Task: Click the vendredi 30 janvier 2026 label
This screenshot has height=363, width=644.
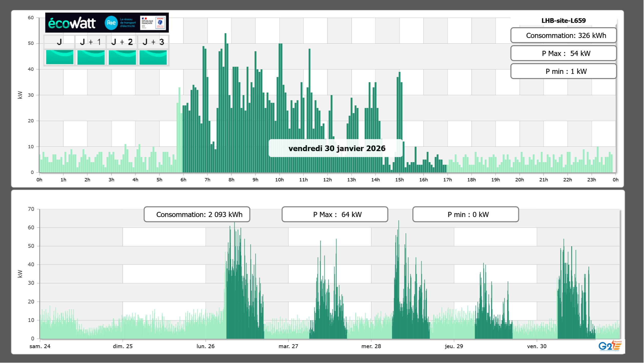Action: click(336, 148)
